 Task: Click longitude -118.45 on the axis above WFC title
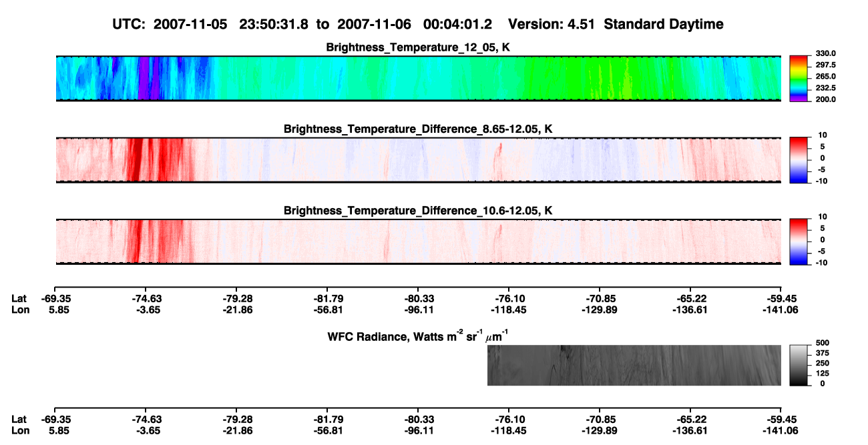click(509, 309)
